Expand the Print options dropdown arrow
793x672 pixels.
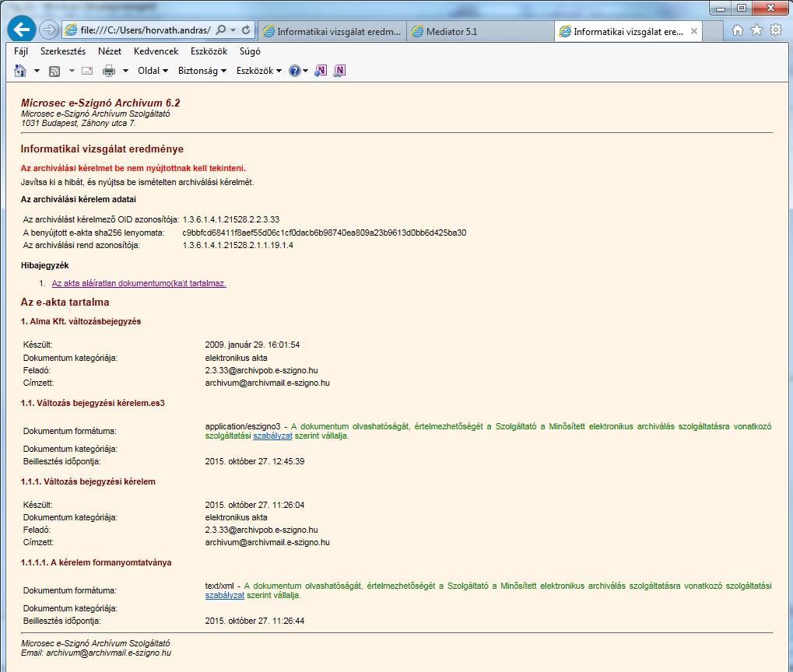125,71
